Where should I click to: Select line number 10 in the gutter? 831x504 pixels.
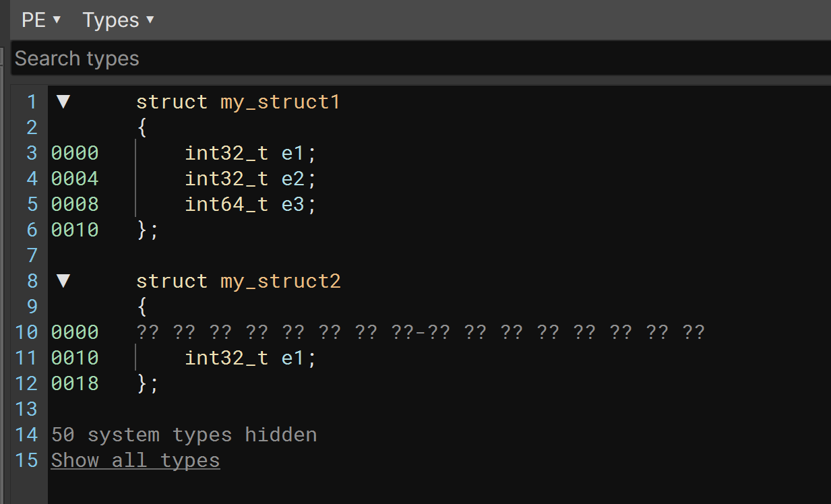(26, 332)
